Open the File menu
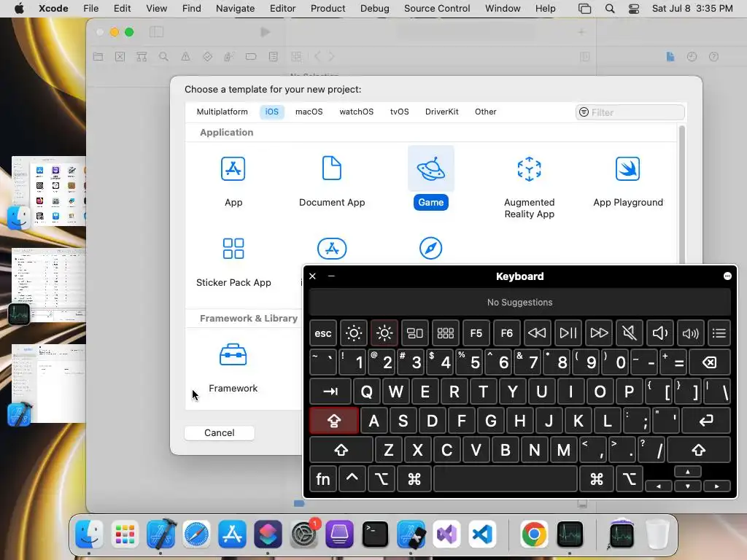 [x=90, y=9]
